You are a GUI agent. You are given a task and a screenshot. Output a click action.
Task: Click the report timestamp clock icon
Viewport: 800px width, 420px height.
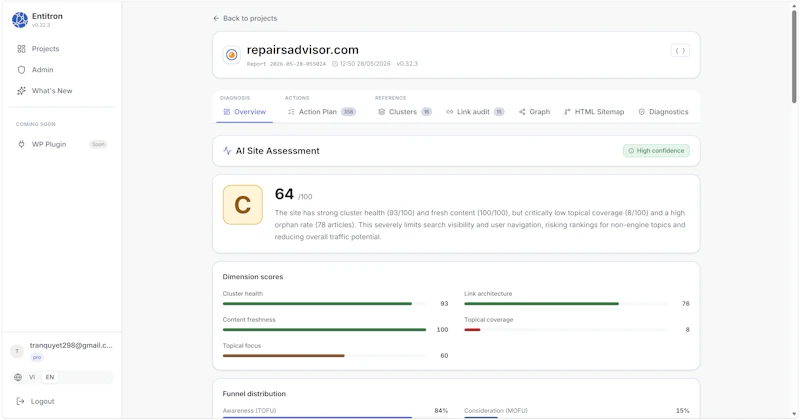(335, 64)
